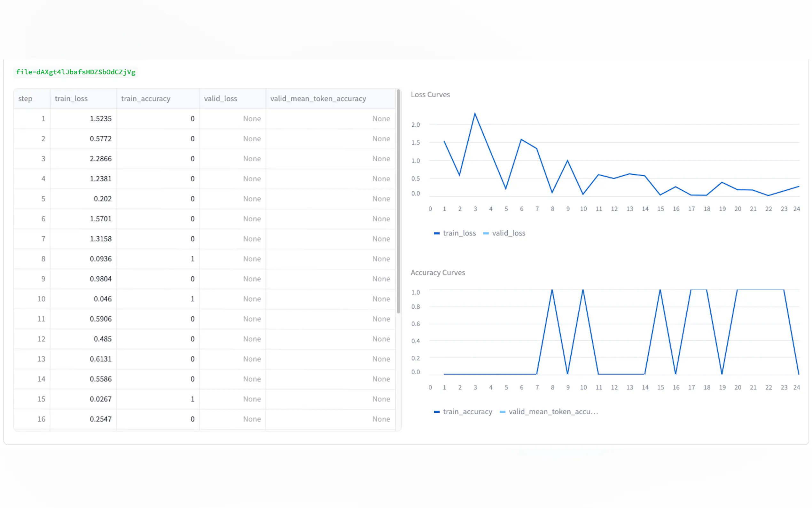Viewport: 812px width, 508px height.
Task: Click the valid_mean_token_accuracy legend color marker
Action: (502, 412)
